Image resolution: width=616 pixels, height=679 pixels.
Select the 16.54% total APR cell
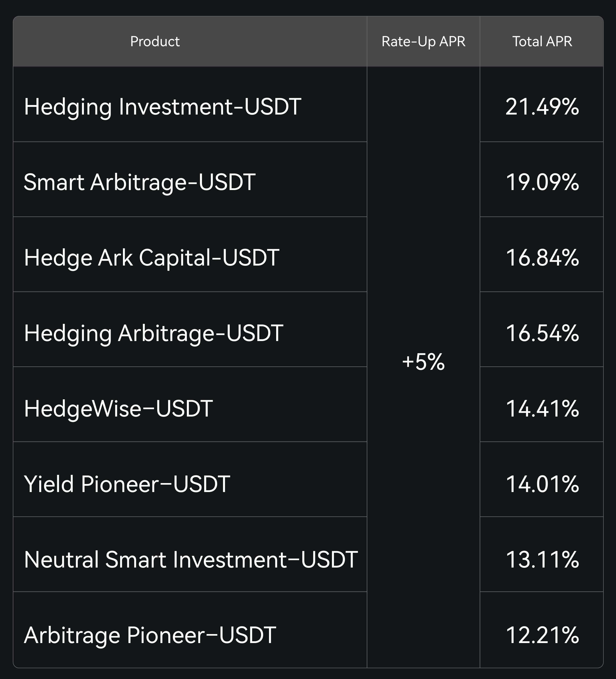(542, 333)
